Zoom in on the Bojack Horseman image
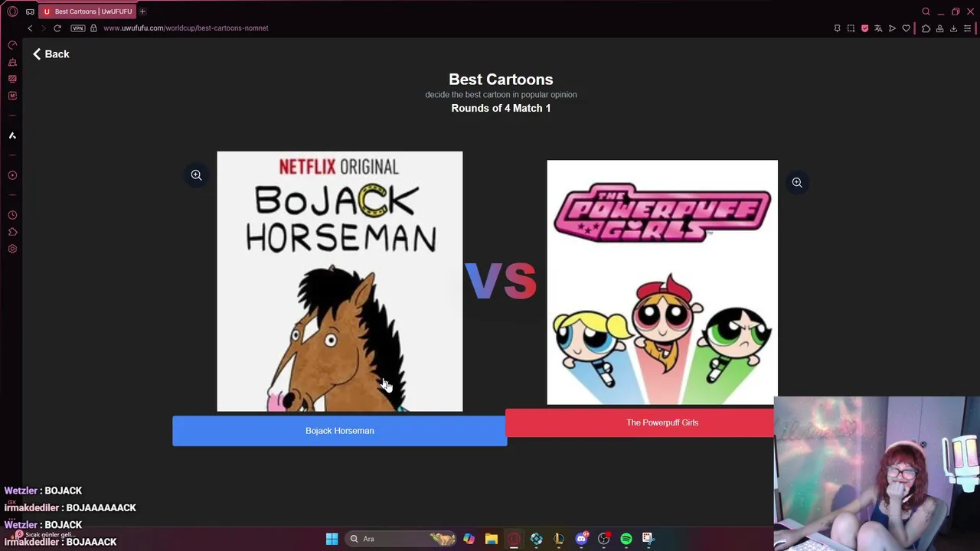Viewport: 980px width, 551px height. click(x=196, y=175)
